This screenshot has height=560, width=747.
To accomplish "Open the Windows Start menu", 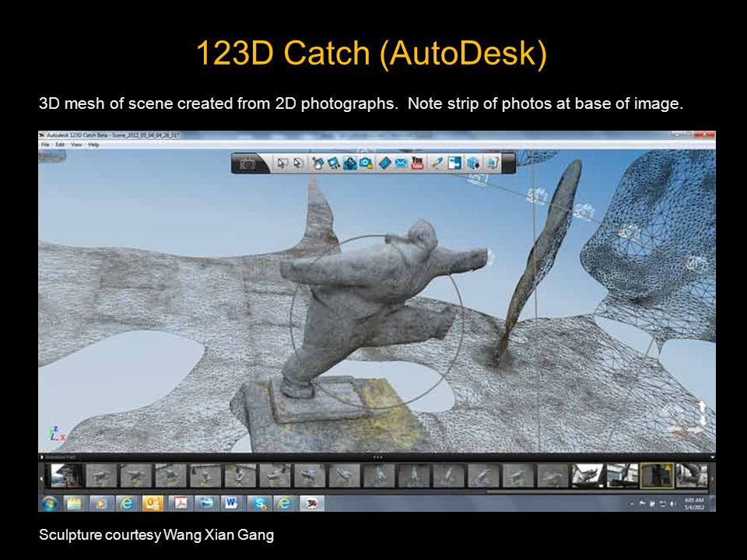I will click(x=49, y=503).
